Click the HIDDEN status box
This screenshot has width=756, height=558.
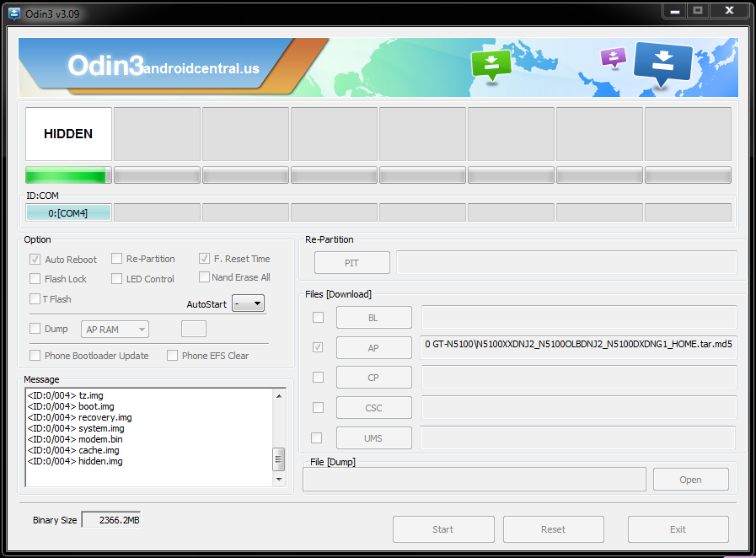[68, 133]
